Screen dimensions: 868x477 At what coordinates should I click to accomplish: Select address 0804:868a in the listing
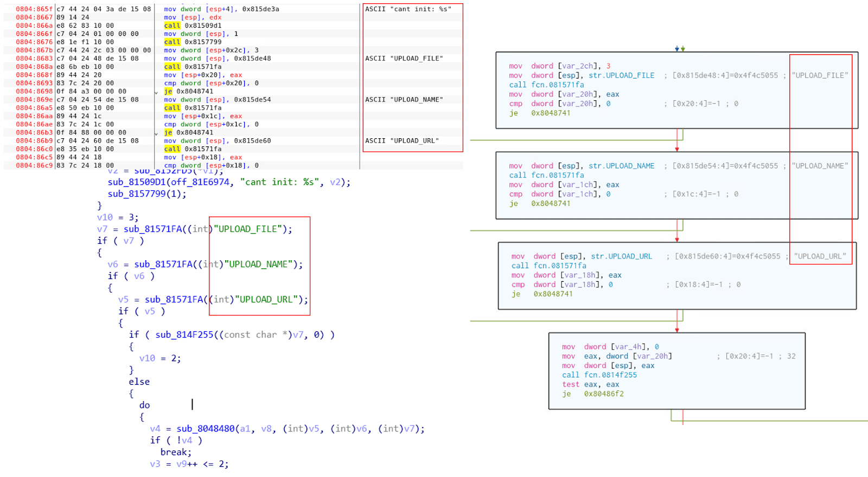[34, 67]
